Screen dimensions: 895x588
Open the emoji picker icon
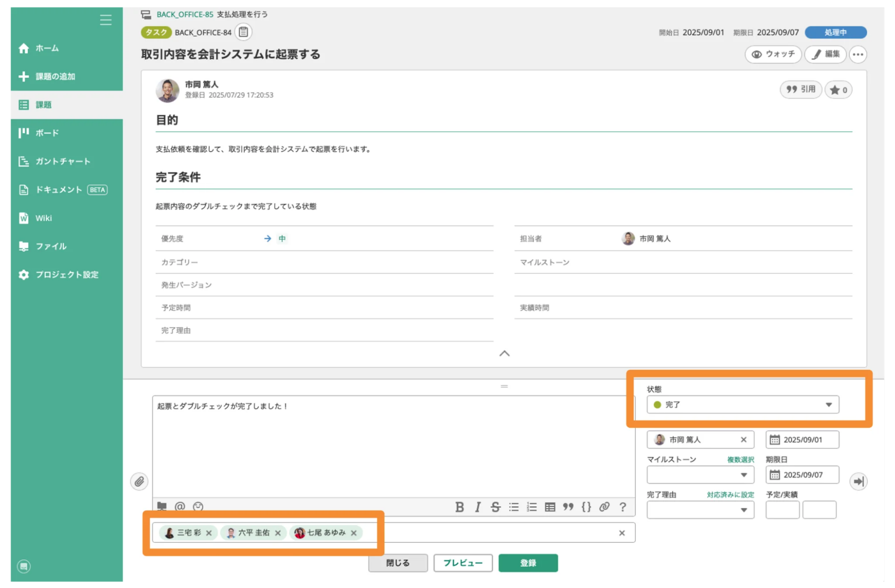tap(198, 506)
